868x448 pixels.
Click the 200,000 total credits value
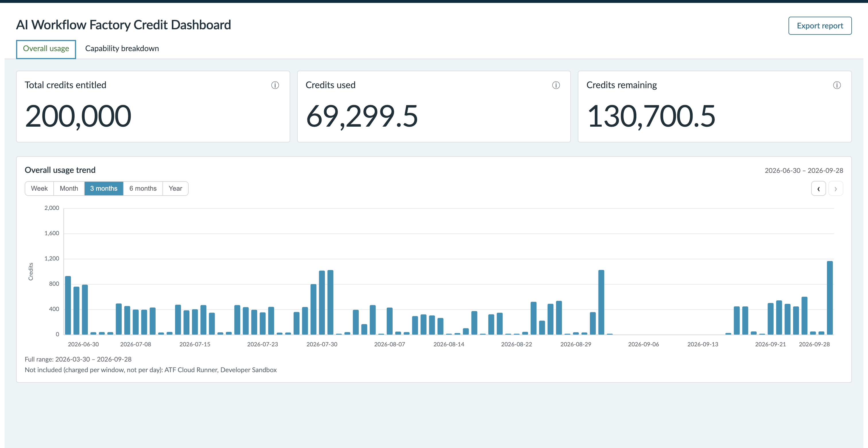[x=78, y=116]
